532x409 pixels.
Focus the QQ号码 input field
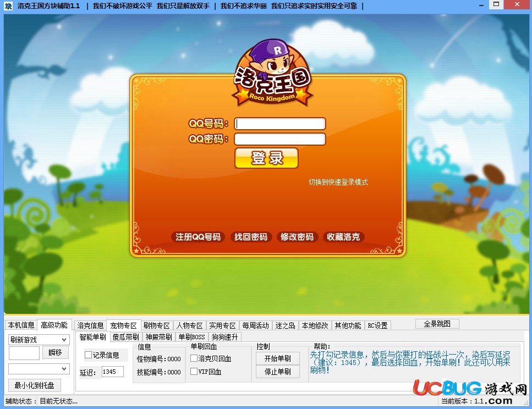(280, 124)
